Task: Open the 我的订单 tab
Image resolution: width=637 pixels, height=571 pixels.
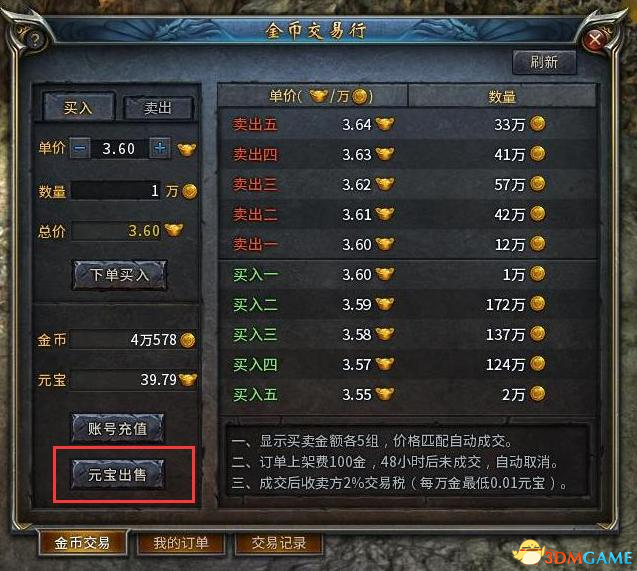Action: [x=181, y=543]
